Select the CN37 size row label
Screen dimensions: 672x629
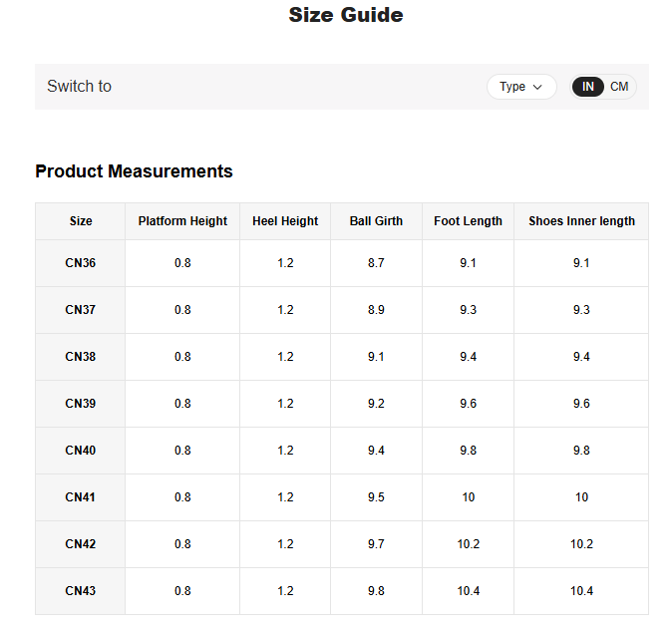point(81,310)
